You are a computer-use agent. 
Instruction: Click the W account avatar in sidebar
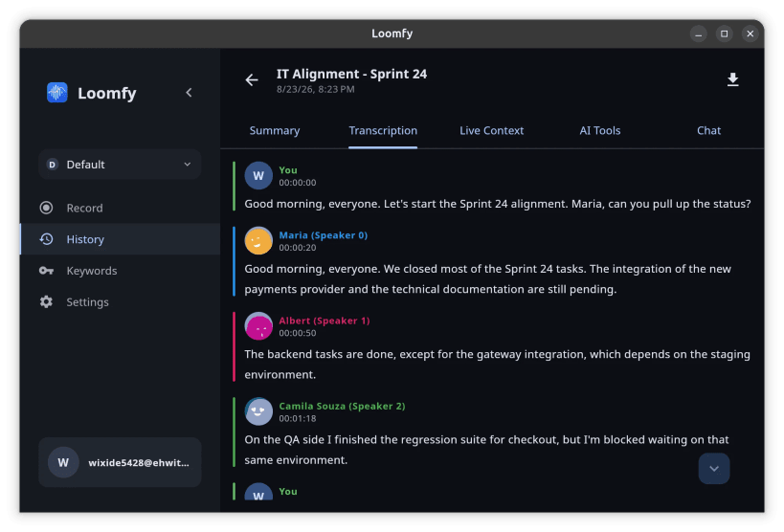[x=63, y=462]
